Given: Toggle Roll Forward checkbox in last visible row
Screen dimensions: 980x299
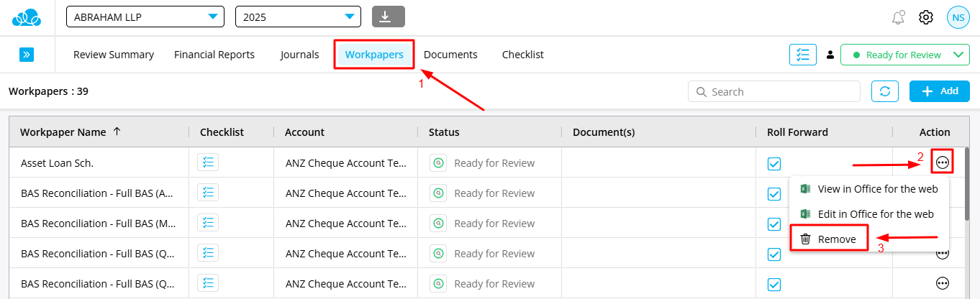Looking at the screenshot, I should coord(774,284).
